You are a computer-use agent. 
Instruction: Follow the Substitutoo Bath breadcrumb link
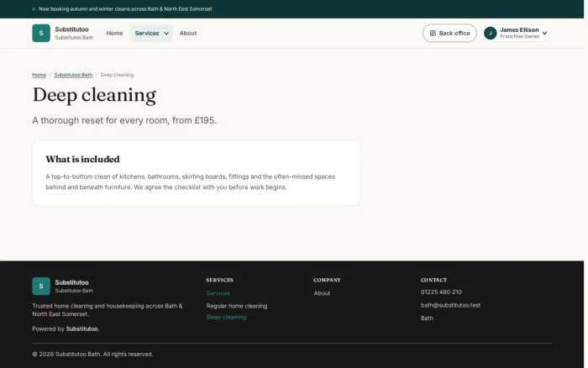point(73,75)
